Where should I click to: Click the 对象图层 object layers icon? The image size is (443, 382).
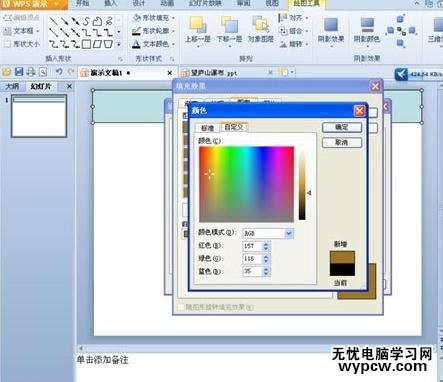click(261, 24)
